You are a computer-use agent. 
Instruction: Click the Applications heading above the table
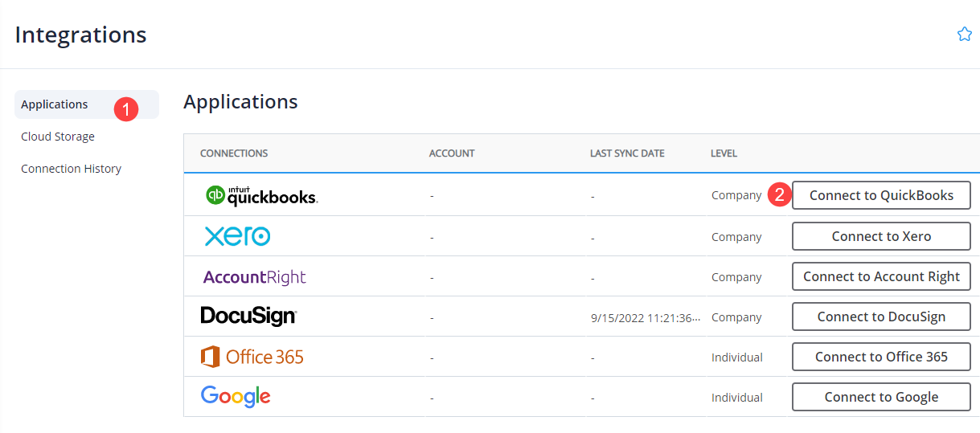point(240,102)
